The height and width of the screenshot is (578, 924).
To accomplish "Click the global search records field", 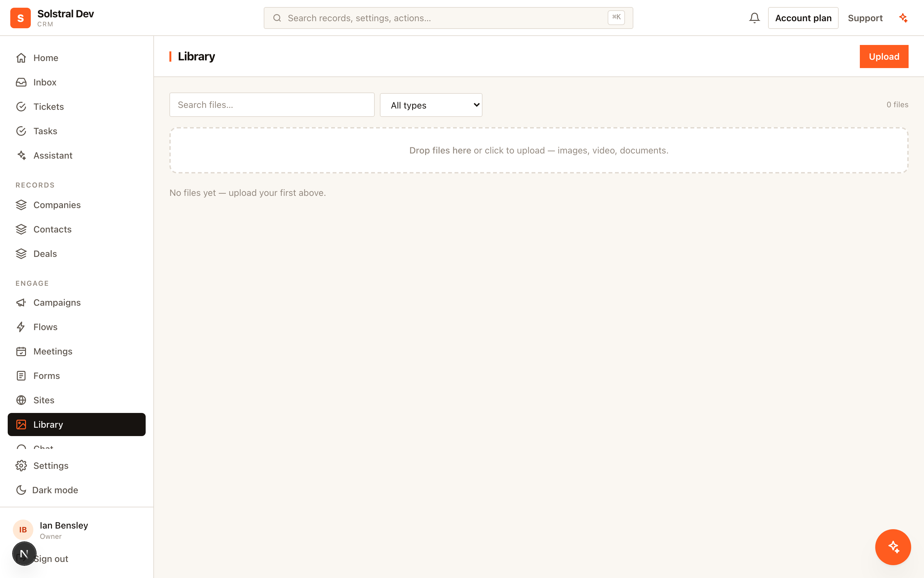I will click(448, 18).
